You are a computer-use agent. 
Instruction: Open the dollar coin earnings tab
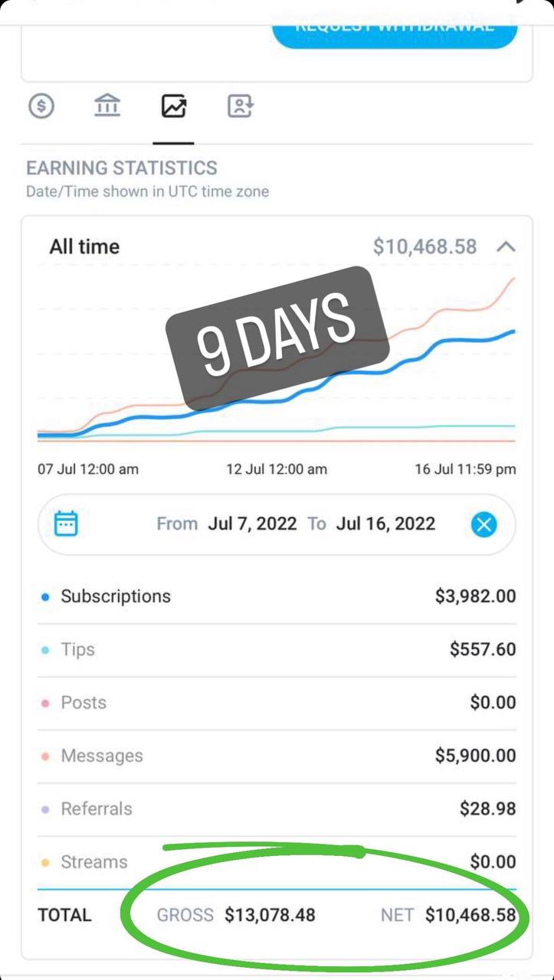point(41,106)
